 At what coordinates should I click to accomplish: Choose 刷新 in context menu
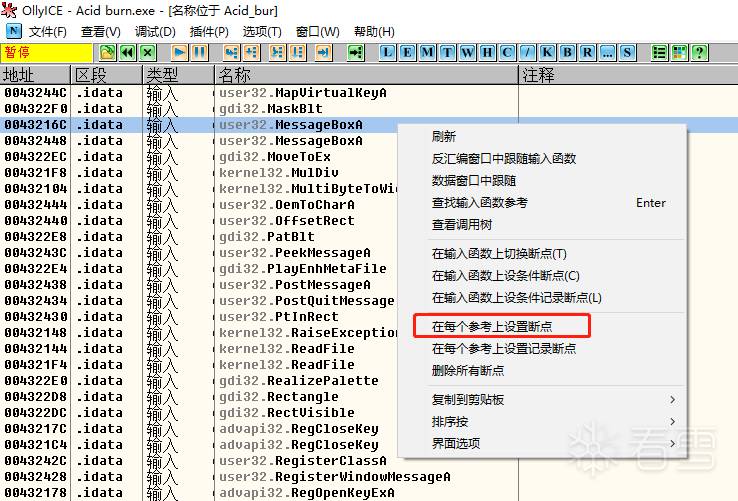coord(542,137)
